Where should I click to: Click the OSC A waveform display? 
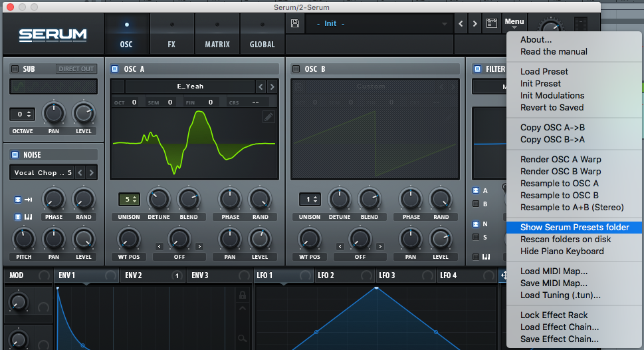194,144
